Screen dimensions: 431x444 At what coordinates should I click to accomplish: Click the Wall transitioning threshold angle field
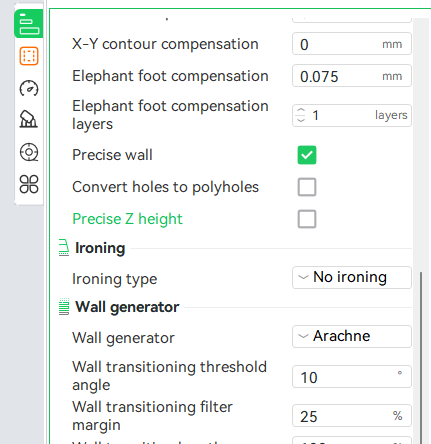pyautogui.click(x=352, y=377)
